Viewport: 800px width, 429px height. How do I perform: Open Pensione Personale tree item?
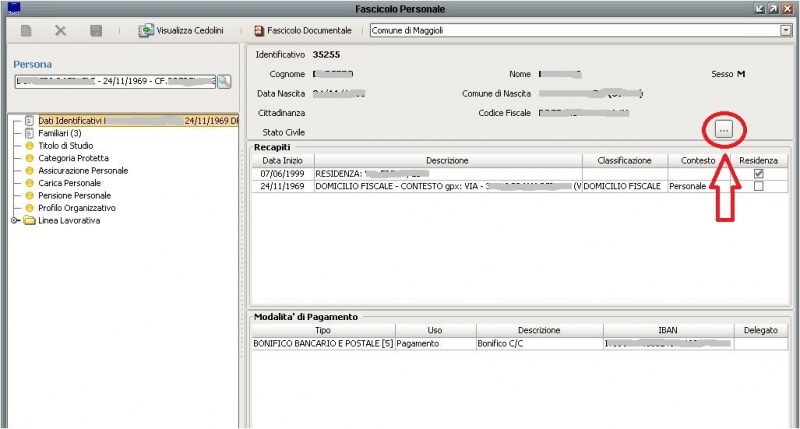[74, 195]
